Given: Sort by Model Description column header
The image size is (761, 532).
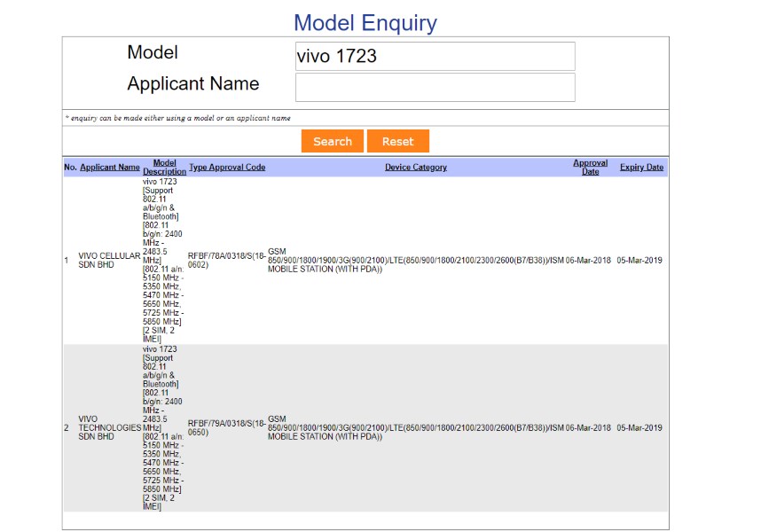Looking at the screenshot, I should (x=164, y=168).
